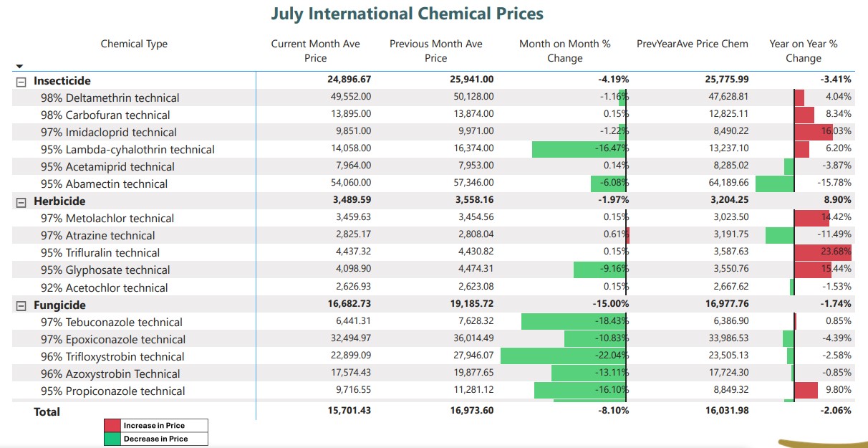This screenshot has height=448, width=868.
Task: Click the Trifluralin 23.68% red data bar
Action: 823,252
